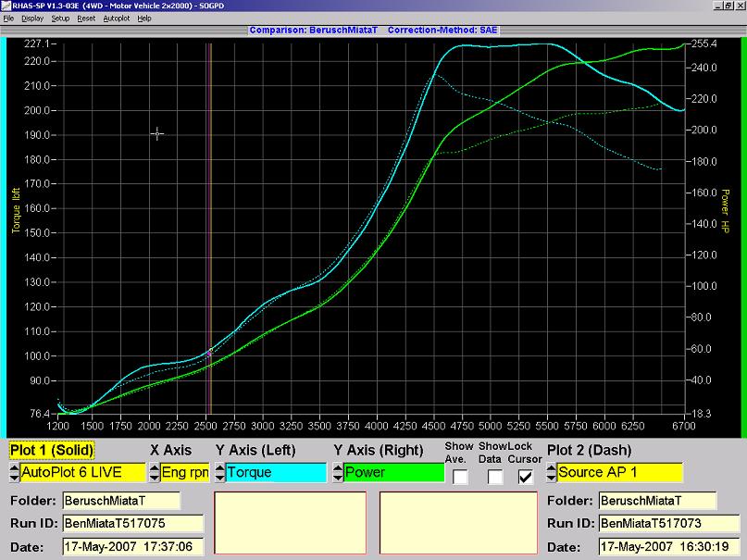Click Plot 2 Folder field BeruschMiataT
The height and width of the screenshot is (560, 747).
657,501
